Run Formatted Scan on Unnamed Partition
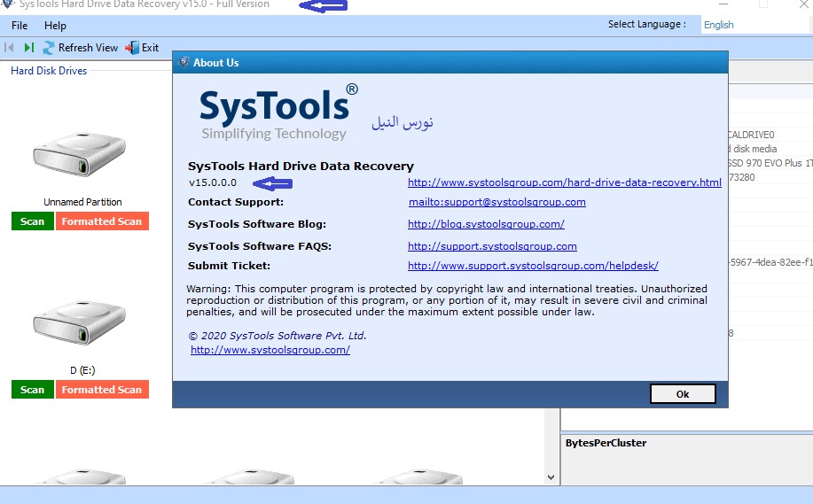The height and width of the screenshot is (504, 813). 102,221
